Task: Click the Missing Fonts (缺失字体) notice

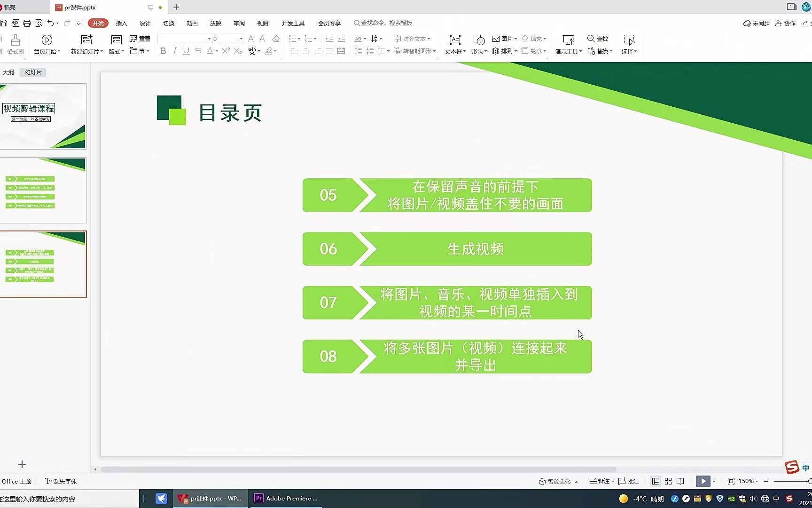Action: click(61, 481)
